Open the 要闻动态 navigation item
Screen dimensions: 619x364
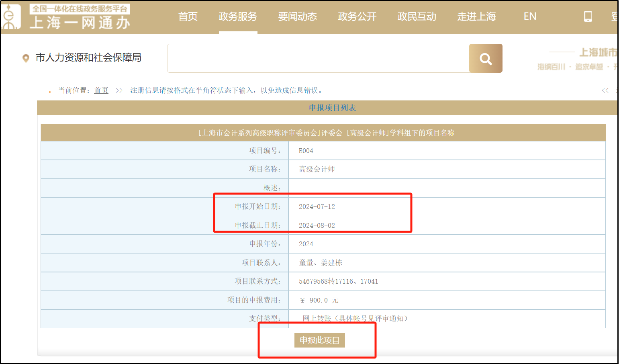coord(297,16)
